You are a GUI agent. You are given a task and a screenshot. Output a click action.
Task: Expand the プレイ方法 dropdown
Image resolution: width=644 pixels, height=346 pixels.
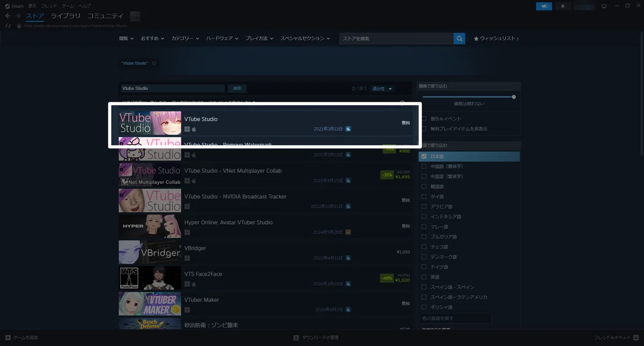point(259,39)
